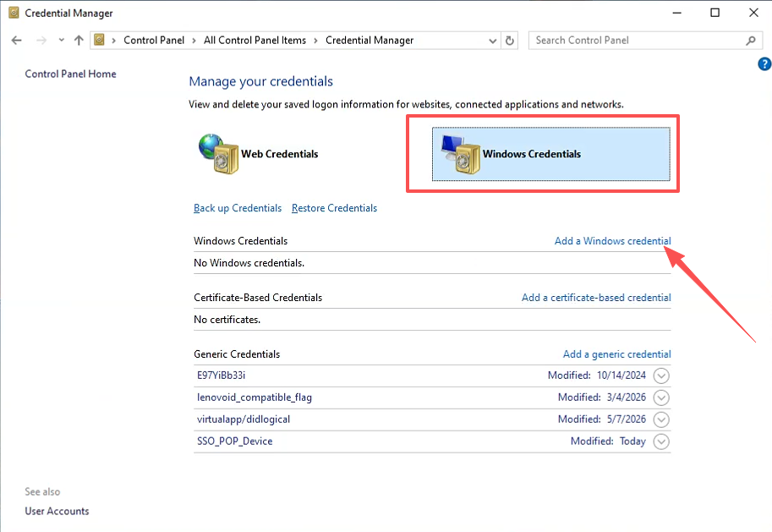Click the Credential Manager title bar icon
The image size is (772, 532).
click(14, 13)
